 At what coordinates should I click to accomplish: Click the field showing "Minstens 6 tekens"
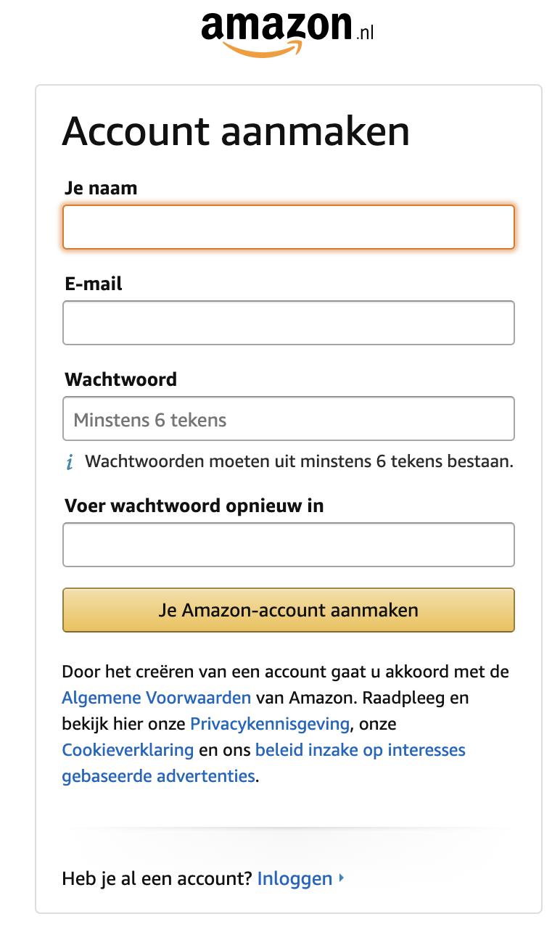pyautogui.click(x=288, y=419)
